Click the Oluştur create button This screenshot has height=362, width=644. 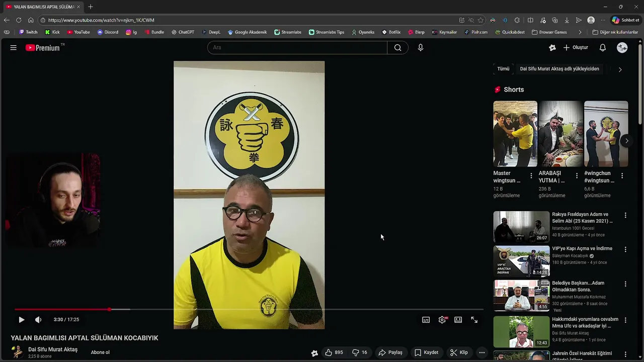coord(576,48)
